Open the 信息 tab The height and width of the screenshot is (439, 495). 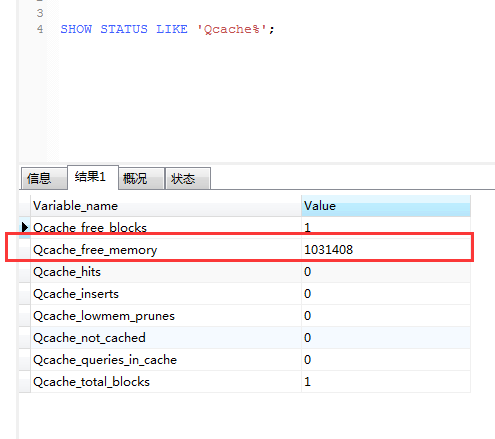click(x=44, y=179)
